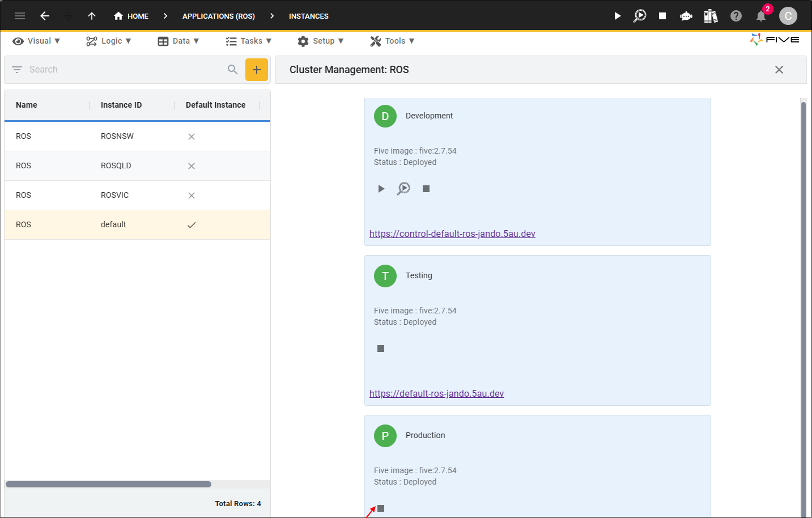Run with inspector in top toolbar
This screenshot has height=518, width=812.
click(x=640, y=16)
